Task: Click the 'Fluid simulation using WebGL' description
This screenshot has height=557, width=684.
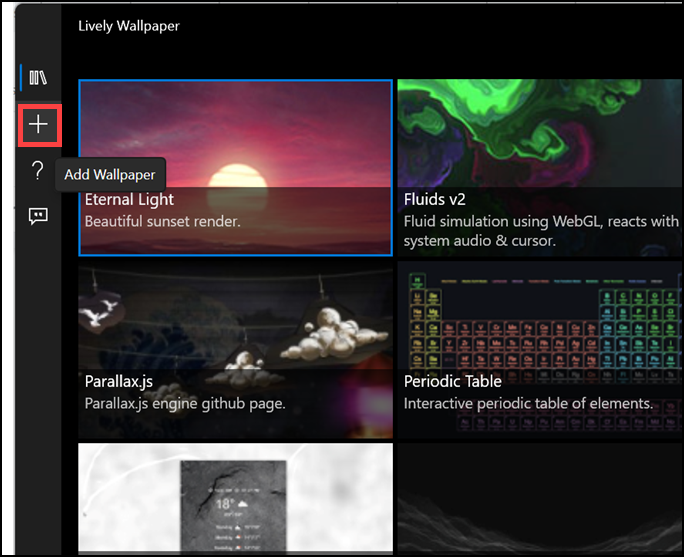Action: point(541,231)
